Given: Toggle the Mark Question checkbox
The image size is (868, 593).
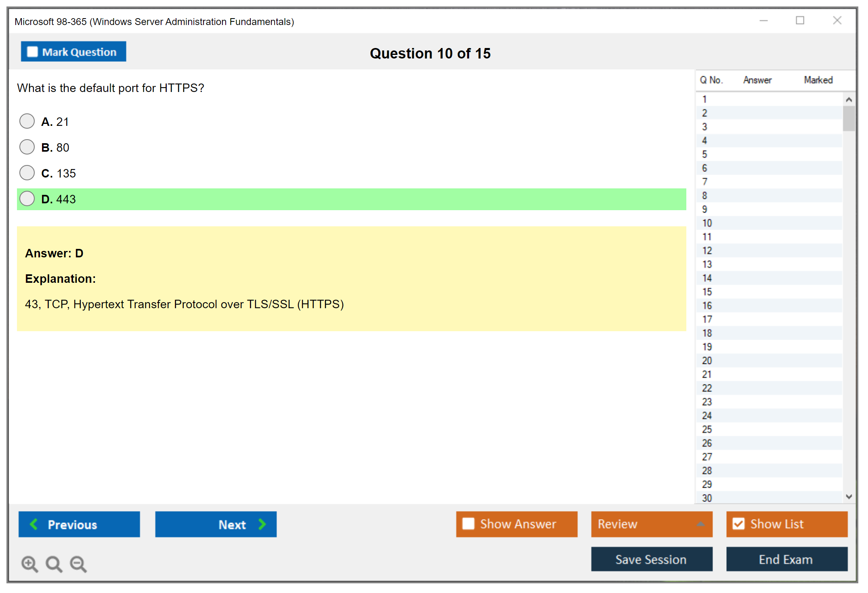Looking at the screenshot, I should point(32,52).
